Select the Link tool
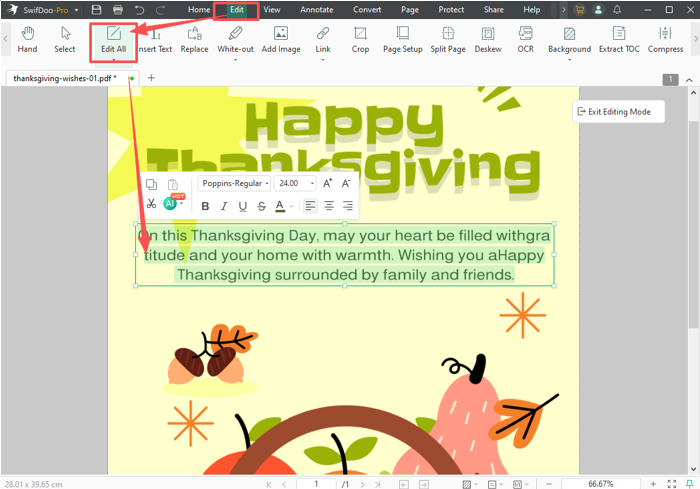Screen dimensions: 700x489 323,40
